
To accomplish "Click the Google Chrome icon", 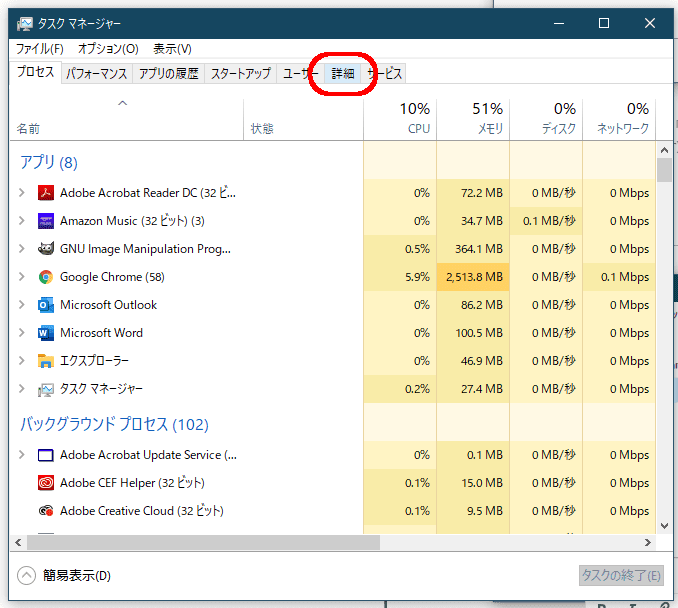I will [x=46, y=277].
